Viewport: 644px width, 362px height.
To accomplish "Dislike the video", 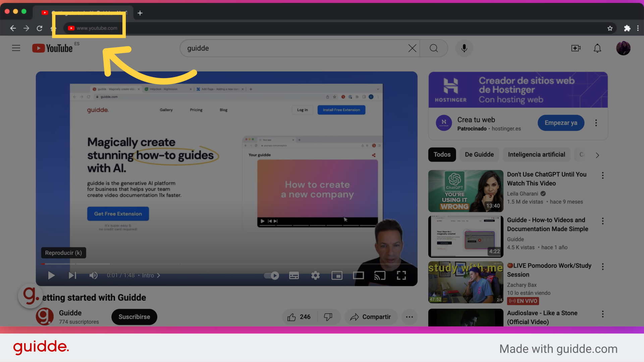I will pyautogui.click(x=328, y=317).
